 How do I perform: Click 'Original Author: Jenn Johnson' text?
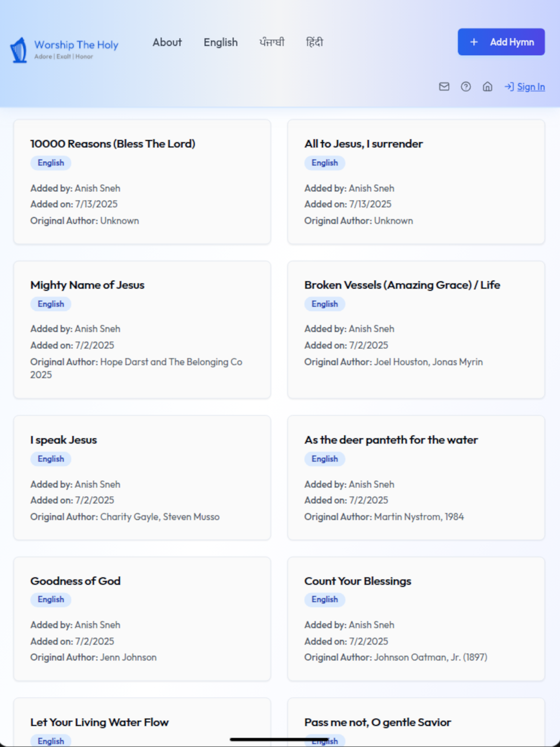click(94, 657)
